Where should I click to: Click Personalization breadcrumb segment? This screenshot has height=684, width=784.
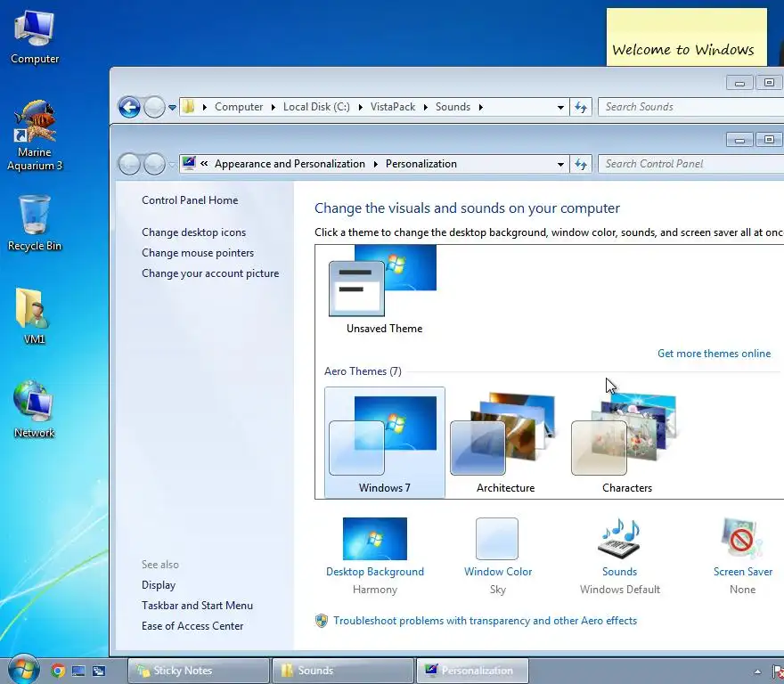[x=421, y=164]
